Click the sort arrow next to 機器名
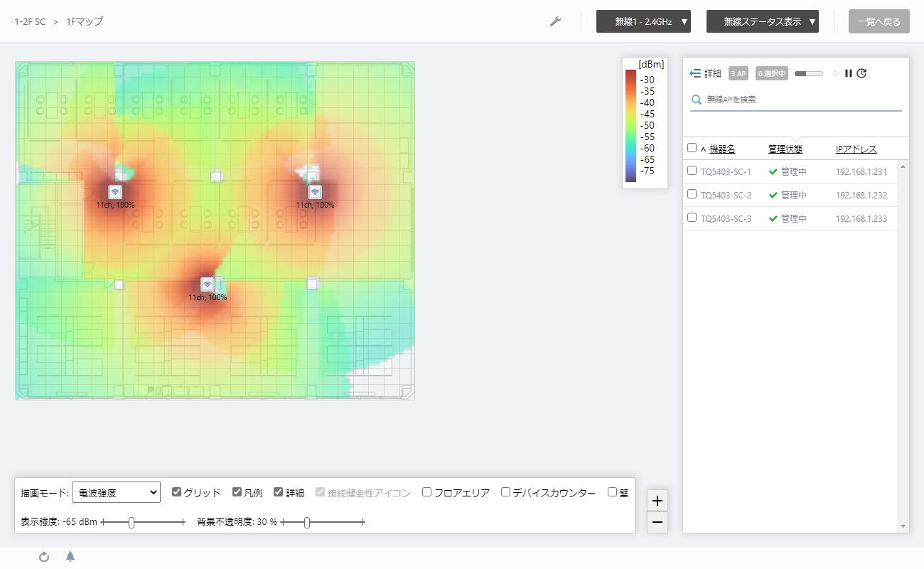924x569 pixels. coord(703,149)
